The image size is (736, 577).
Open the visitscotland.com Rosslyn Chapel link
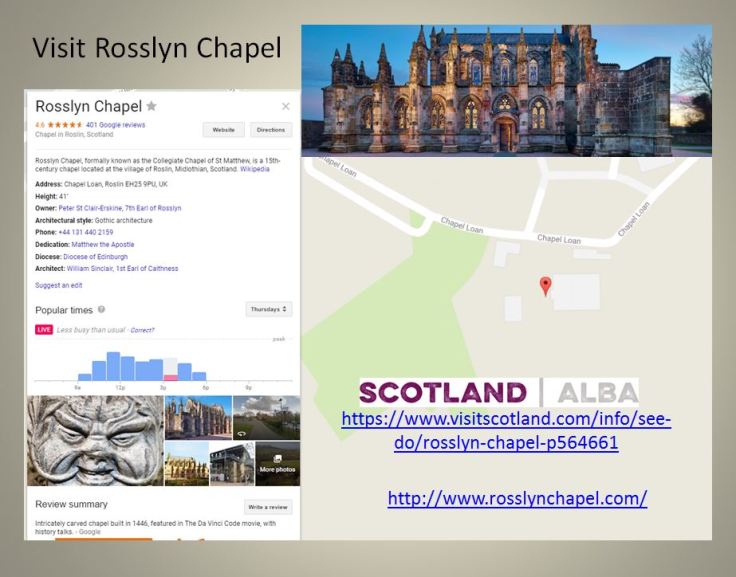pyautogui.click(x=506, y=430)
